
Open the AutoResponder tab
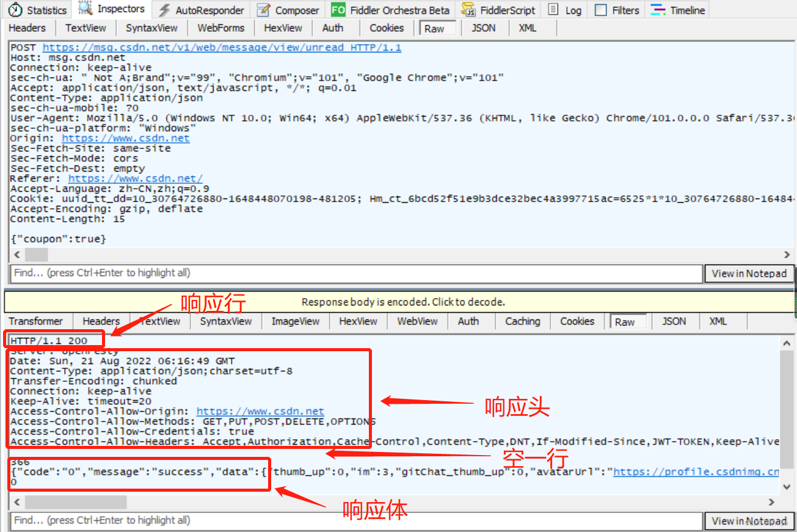click(x=202, y=10)
